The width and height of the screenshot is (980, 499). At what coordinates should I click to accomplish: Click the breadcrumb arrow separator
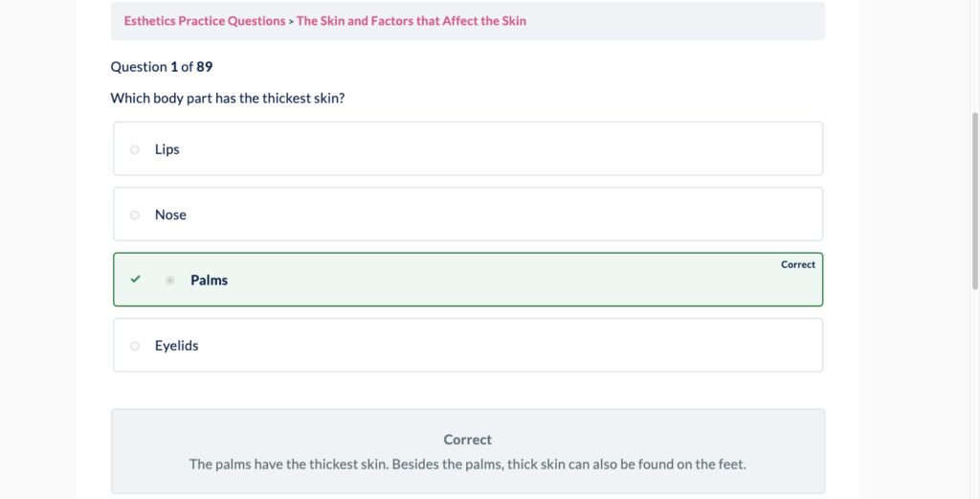coord(291,21)
